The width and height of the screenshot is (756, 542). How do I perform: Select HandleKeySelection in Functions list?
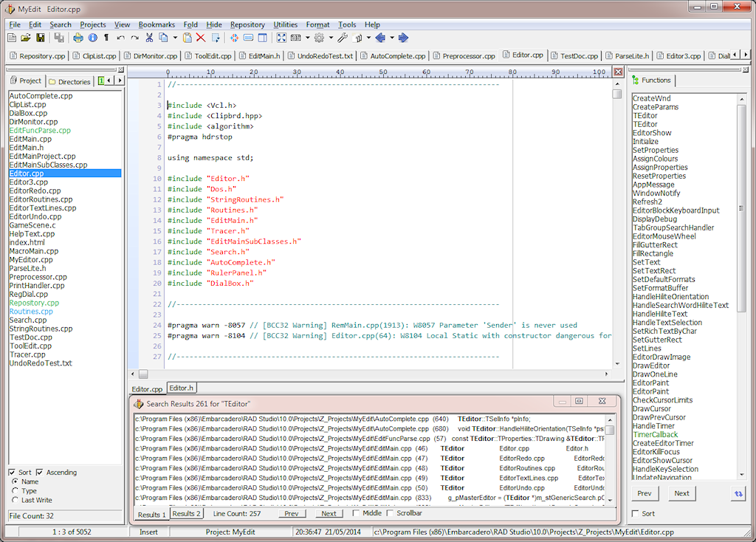point(665,469)
